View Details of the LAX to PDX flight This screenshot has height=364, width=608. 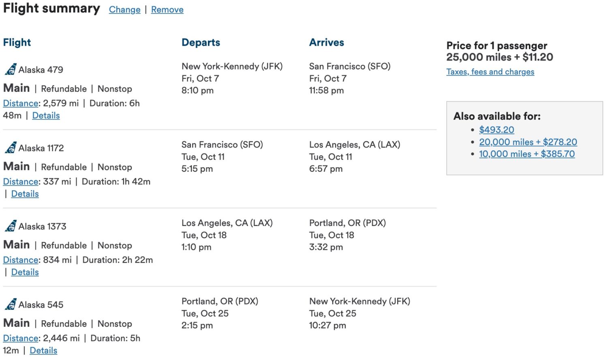click(x=25, y=272)
